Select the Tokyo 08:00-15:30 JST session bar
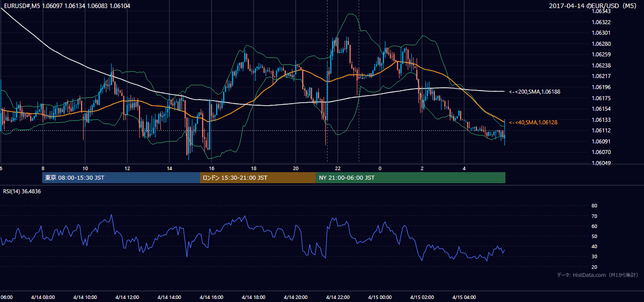This screenshot has width=644, height=302. (121, 178)
